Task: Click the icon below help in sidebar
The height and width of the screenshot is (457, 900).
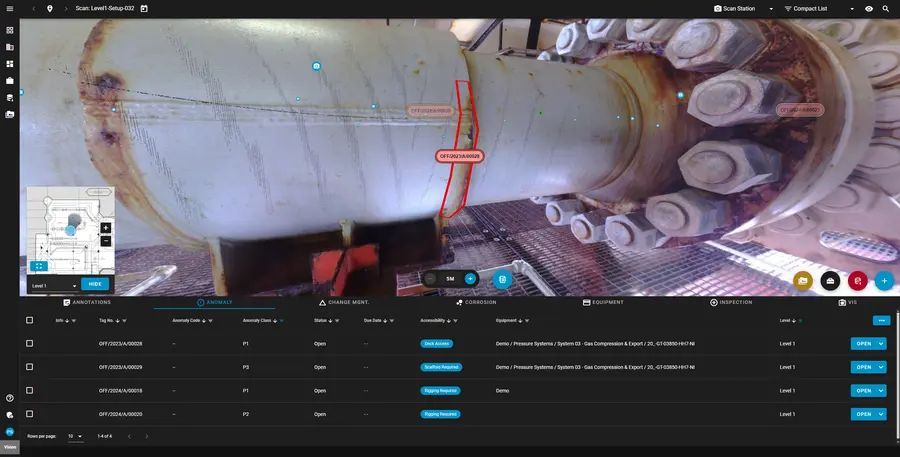Action: pos(10,415)
